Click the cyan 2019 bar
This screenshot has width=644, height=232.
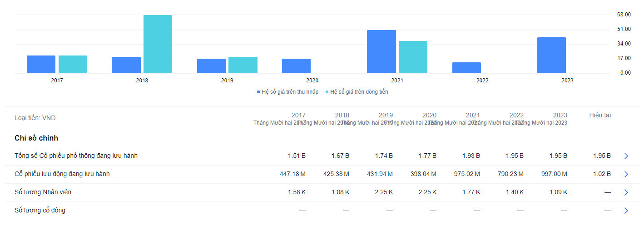[243, 65]
